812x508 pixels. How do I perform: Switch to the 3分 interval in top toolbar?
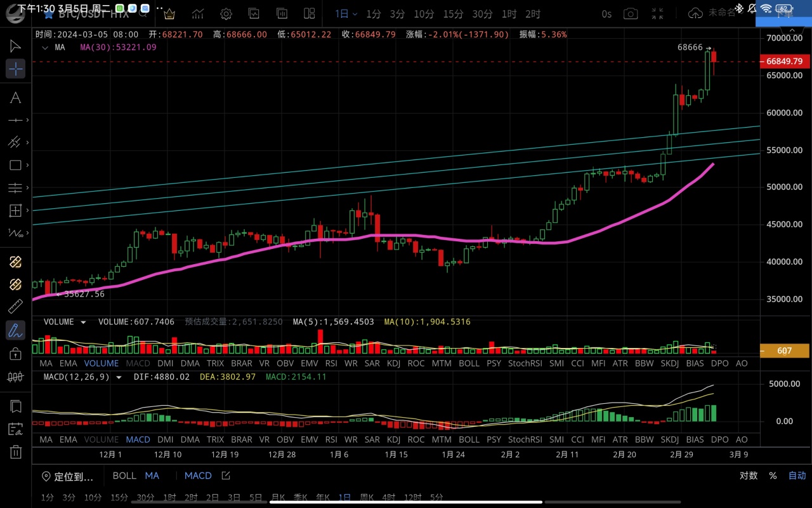(397, 14)
